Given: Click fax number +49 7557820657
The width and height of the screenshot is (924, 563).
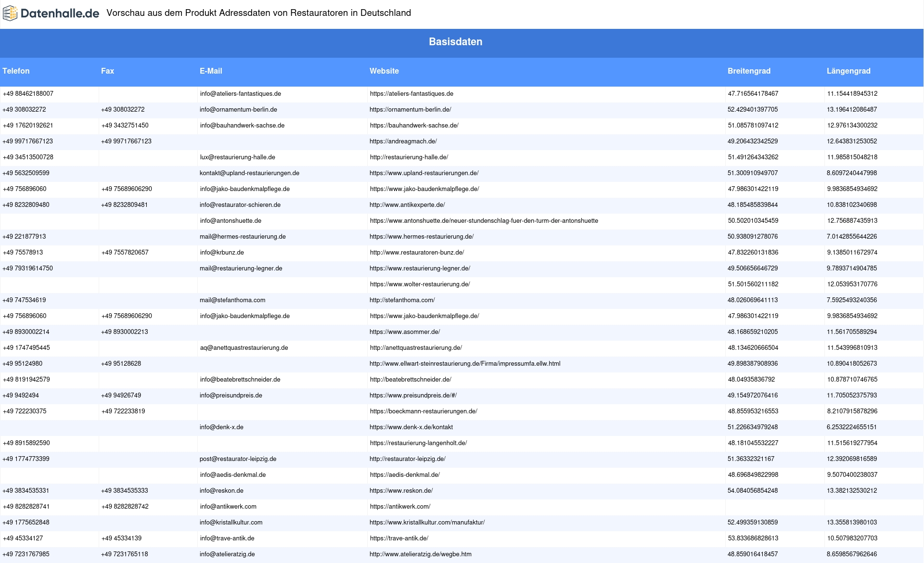Looking at the screenshot, I should pos(125,253).
